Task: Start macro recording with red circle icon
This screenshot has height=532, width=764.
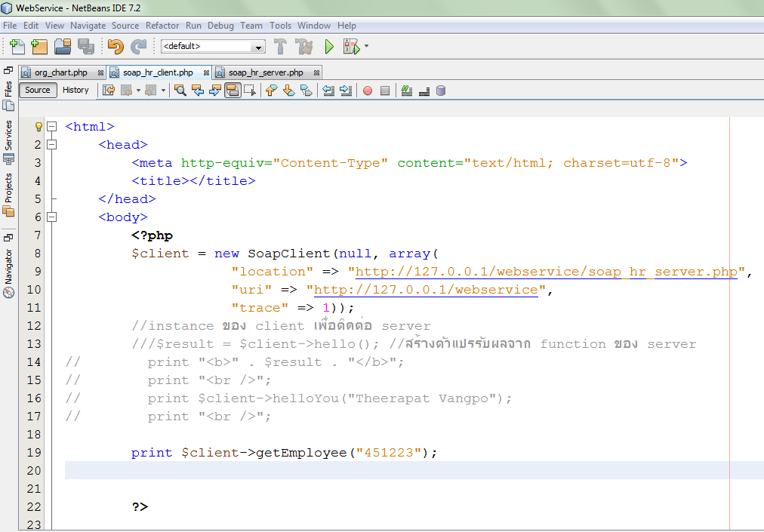Action: 368,91
